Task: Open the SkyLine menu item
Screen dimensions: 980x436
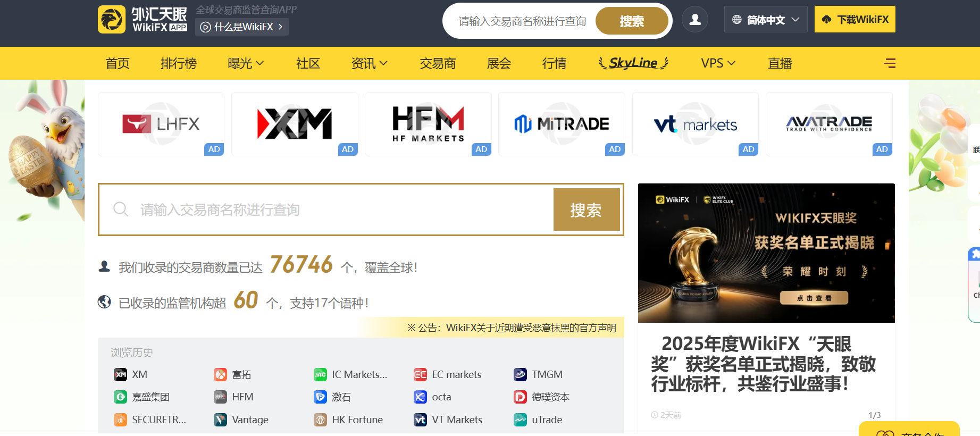Action: pyautogui.click(x=633, y=63)
